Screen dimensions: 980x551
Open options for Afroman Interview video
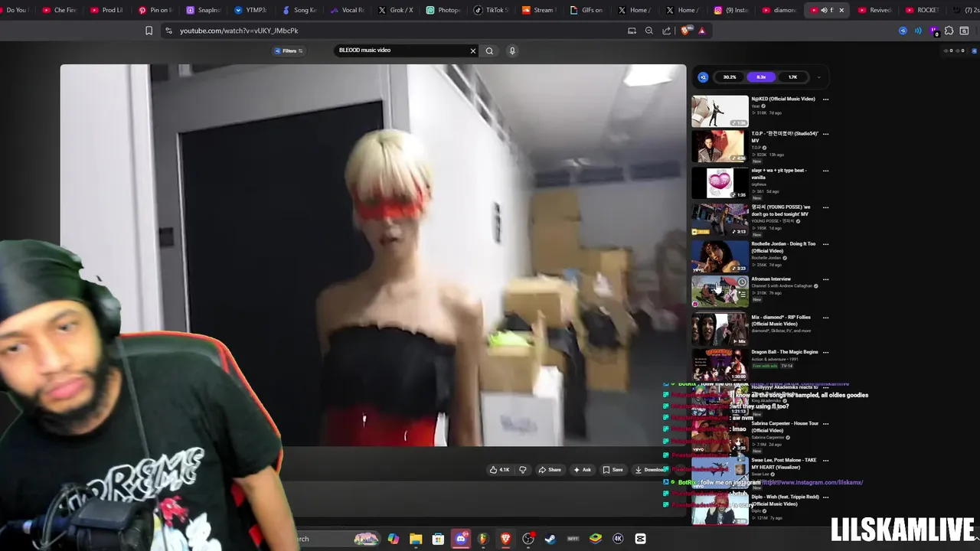click(825, 279)
